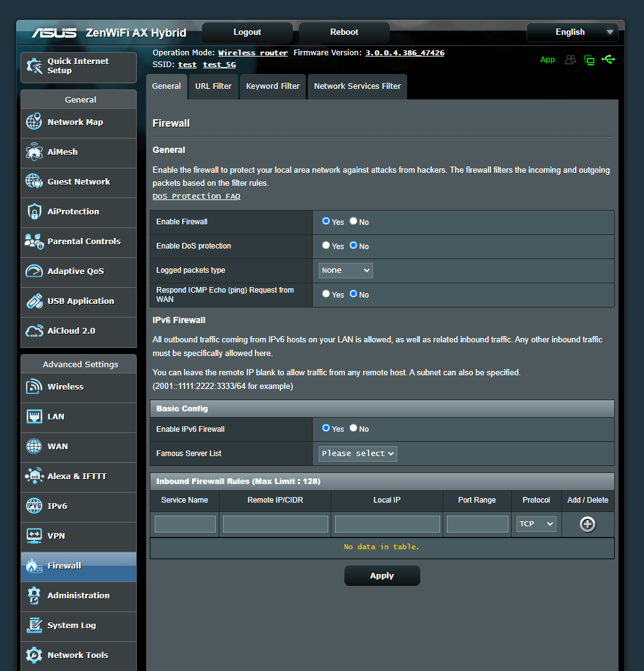This screenshot has width=644, height=671.
Task: Click the ASUS logo
Action: [x=54, y=33]
